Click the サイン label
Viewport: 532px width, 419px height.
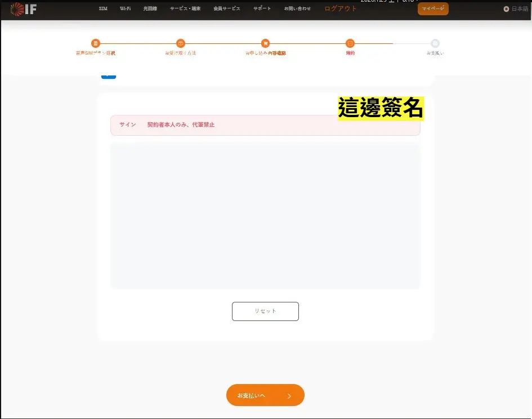[x=128, y=124]
